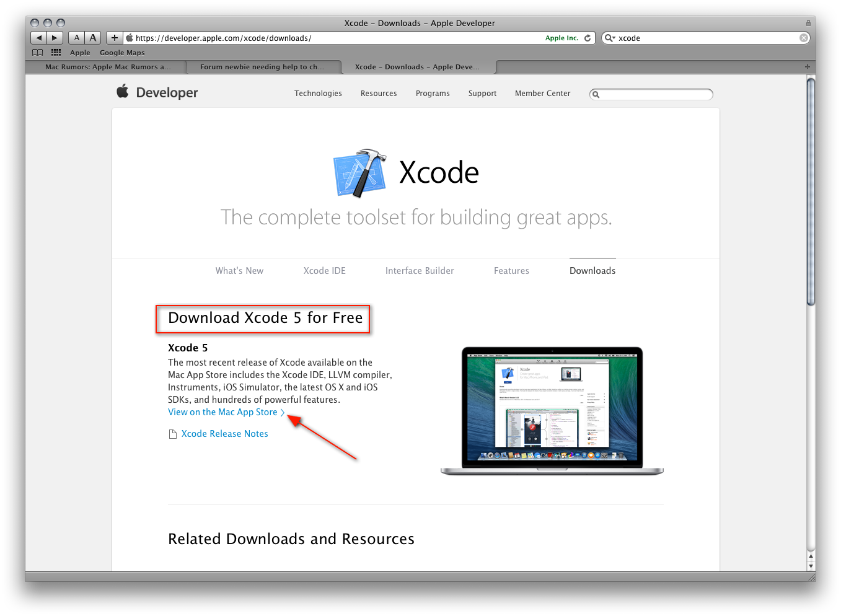This screenshot has height=616, width=841.
Task: Open the Google Maps bookmark
Action: pyautogui.click(x=122, y=53)
